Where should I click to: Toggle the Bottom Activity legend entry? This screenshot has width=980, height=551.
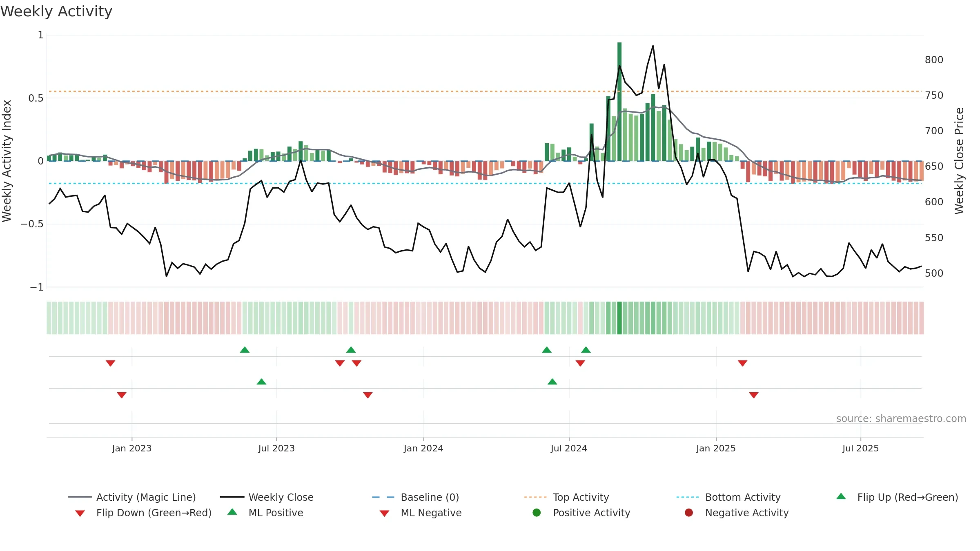click(728, 497)
